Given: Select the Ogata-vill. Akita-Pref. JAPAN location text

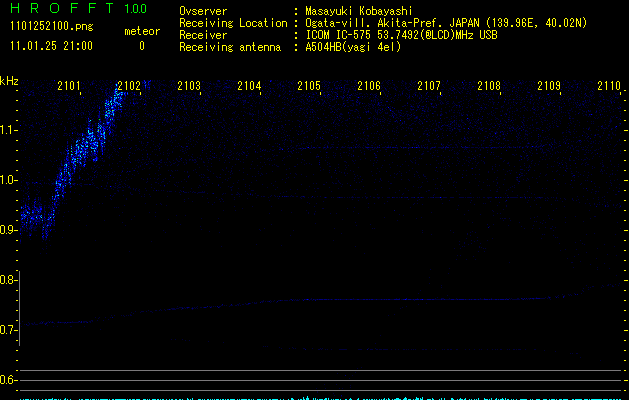Looking at the screenshot, I should coord(446,23).
